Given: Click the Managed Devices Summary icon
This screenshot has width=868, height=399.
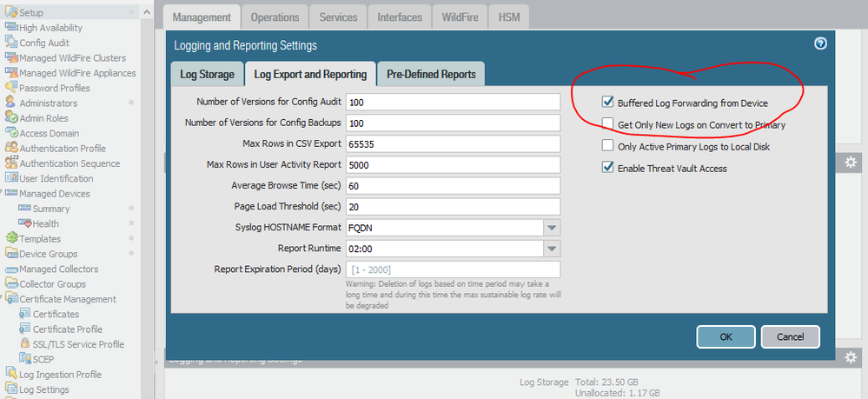Looking at the screenshot, I should [x=24, y=208].
